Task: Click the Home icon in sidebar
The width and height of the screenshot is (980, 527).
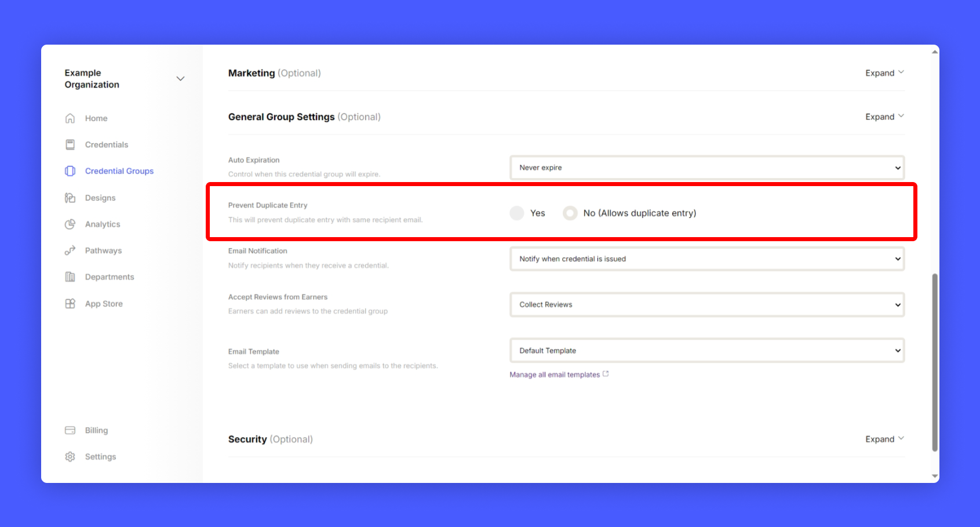Action: tap(70, 118)
